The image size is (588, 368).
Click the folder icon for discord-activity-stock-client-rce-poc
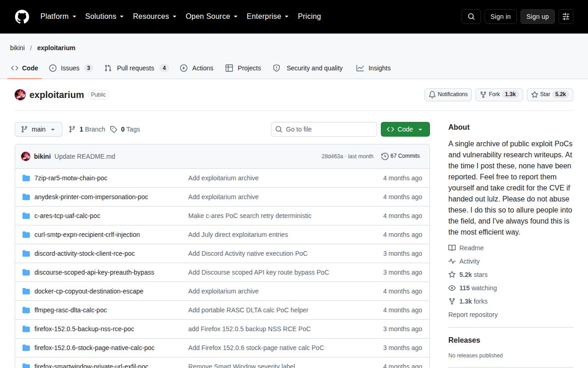(x=26, y=253)
